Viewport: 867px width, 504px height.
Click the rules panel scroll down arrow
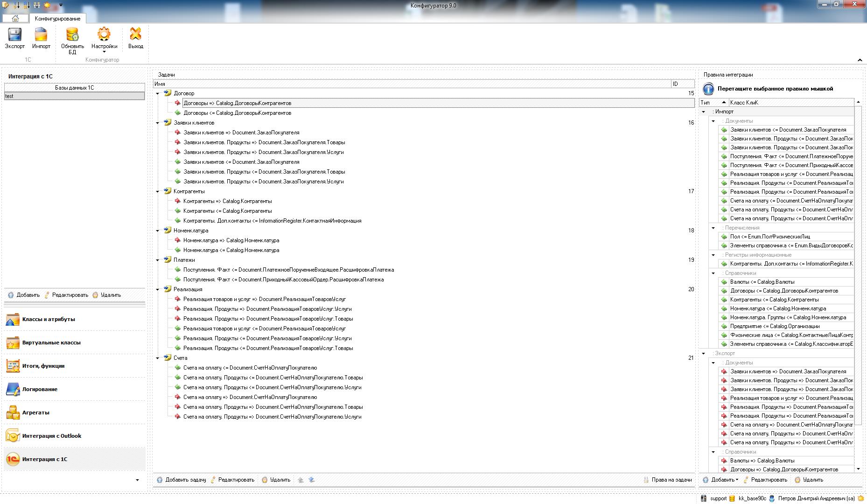tap(858, 469)
